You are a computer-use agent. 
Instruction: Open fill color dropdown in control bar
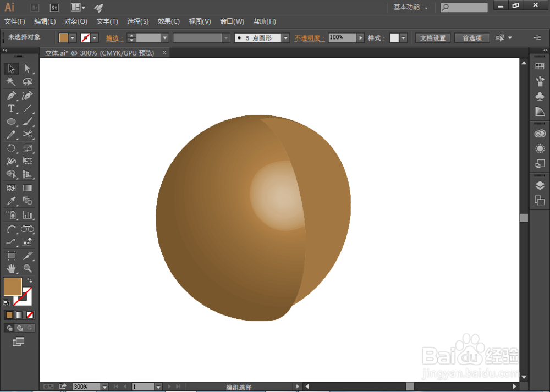pyautogui.click(x=73, y=38)
